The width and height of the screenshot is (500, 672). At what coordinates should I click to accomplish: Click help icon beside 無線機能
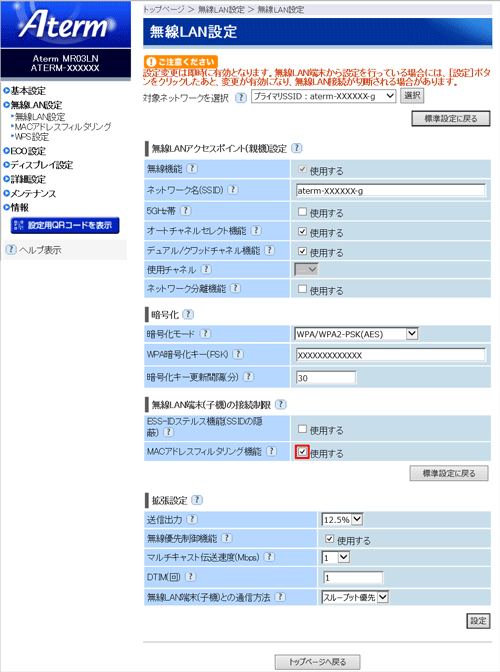(x=192, y=168)
